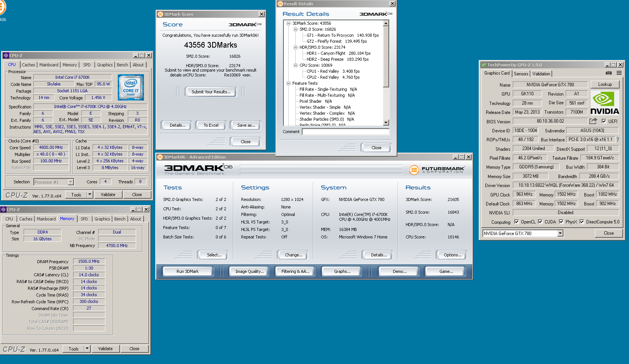Collapse the HDR/SM3.0 Score tree node

(x=295, y=47)
